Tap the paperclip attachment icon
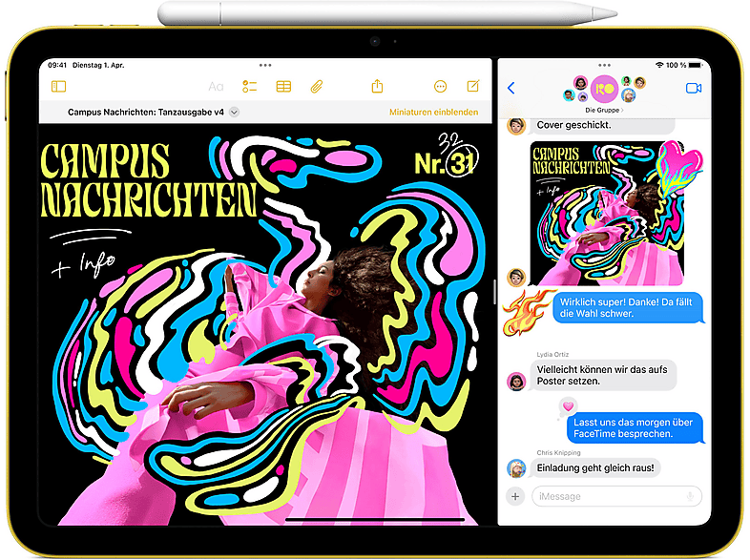 [x=317, y=87]
